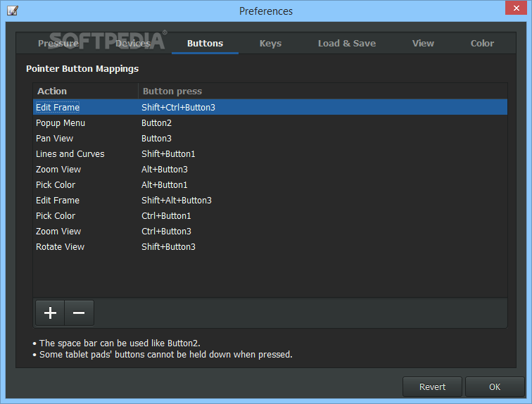Go to the Keys tab
The height and width of the screenshot is (404, 532).
[270, 43]
